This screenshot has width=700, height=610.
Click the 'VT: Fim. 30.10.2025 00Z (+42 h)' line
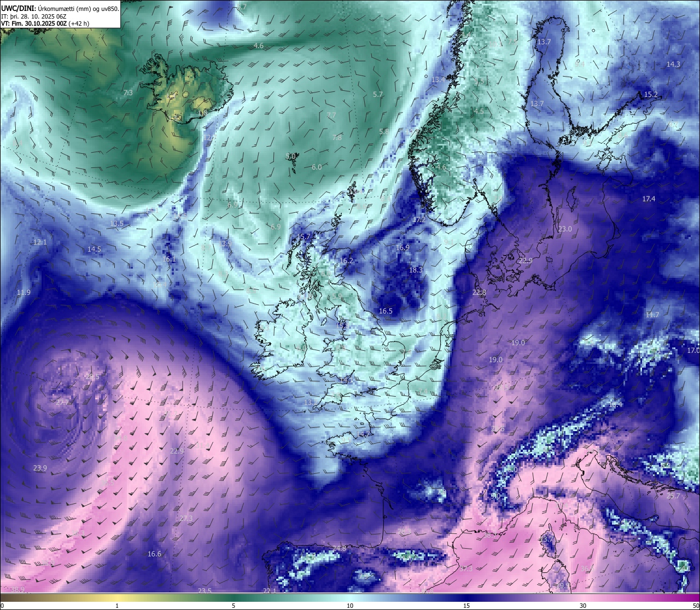[x=45, y=24]
